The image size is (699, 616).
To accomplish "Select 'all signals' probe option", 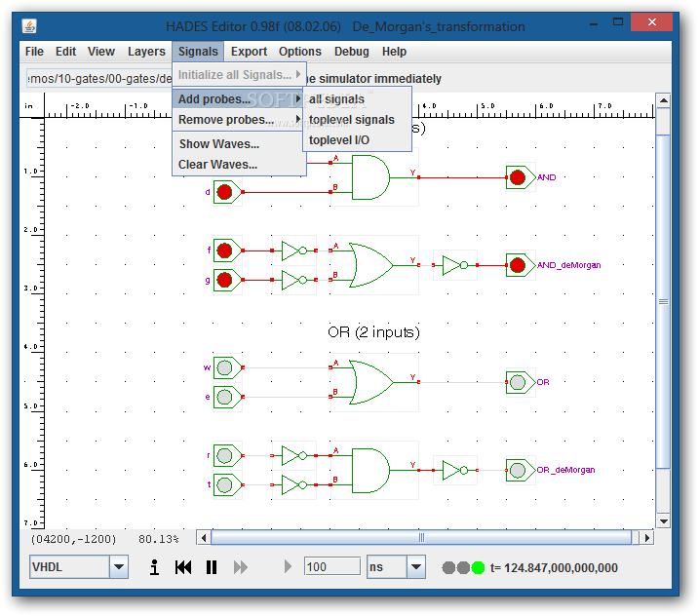I will point(357,99).
